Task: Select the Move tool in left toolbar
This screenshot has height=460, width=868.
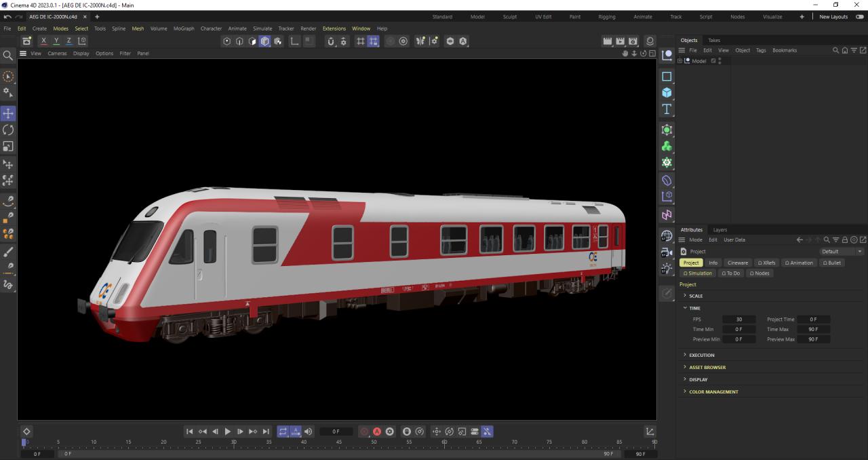Action: click(8, 113)
